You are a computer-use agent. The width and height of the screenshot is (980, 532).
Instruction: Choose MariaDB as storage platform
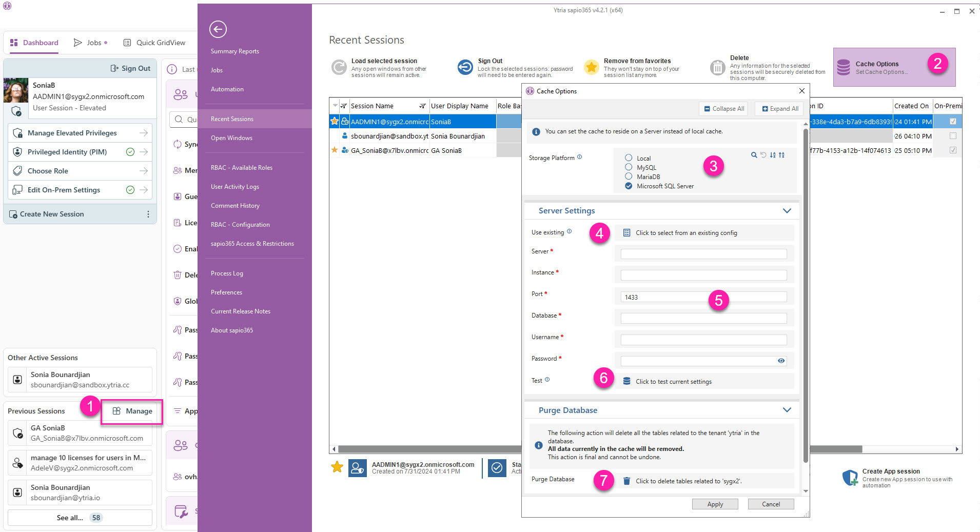(x=629, y=176)
